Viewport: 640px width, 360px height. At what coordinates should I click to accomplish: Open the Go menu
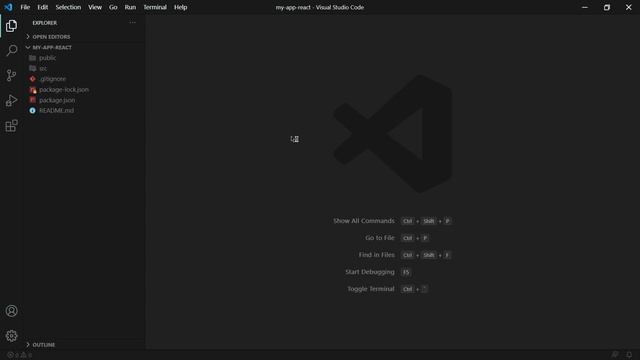tap(113, 7)
